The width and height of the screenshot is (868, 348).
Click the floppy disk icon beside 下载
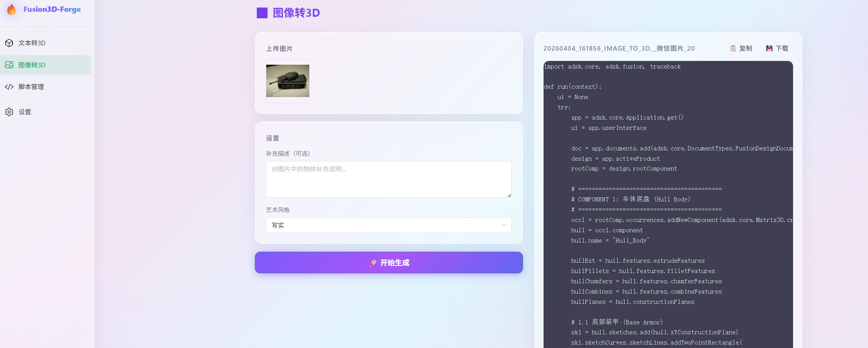coord(769,48)
